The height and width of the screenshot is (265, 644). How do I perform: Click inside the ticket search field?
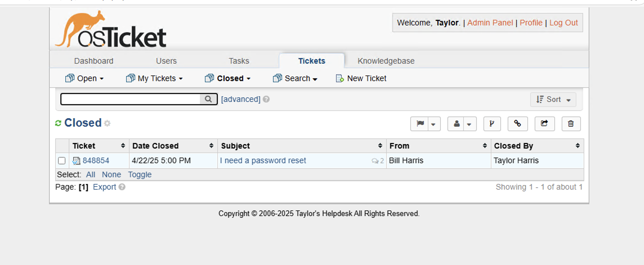tap(129, 99)
